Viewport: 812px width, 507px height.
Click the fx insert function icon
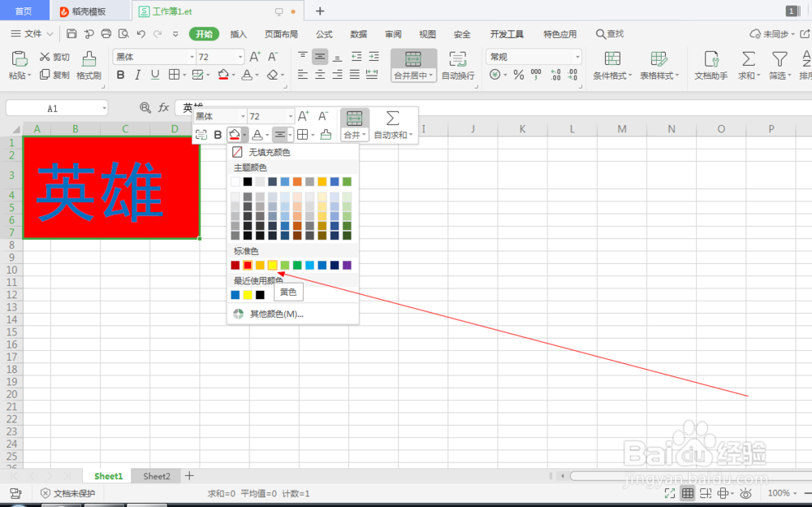click(164, 108)
